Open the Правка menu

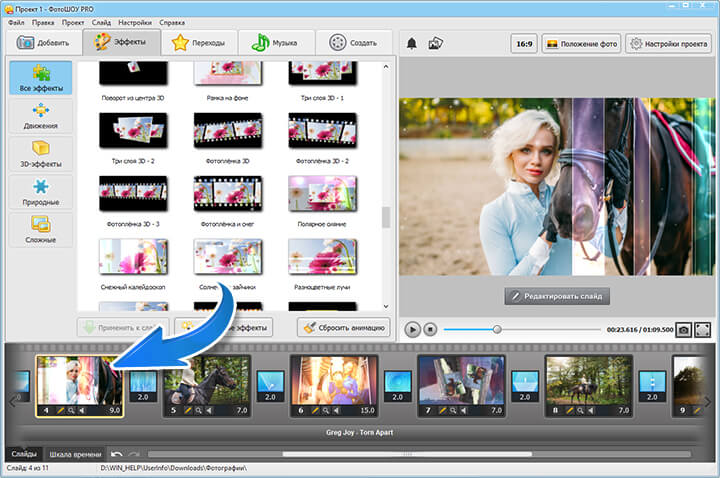[43, 22]
